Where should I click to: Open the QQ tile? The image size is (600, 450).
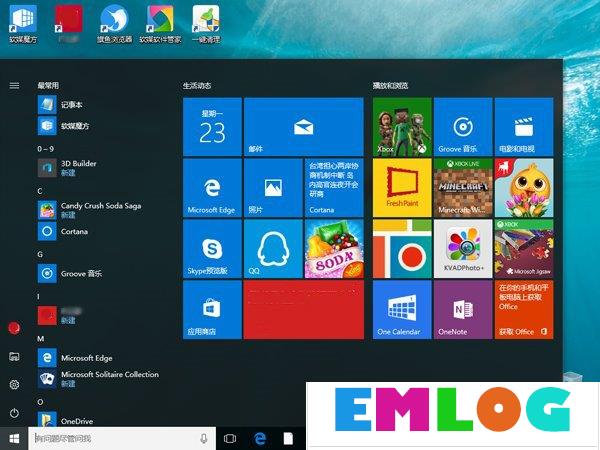coord(273,249)
